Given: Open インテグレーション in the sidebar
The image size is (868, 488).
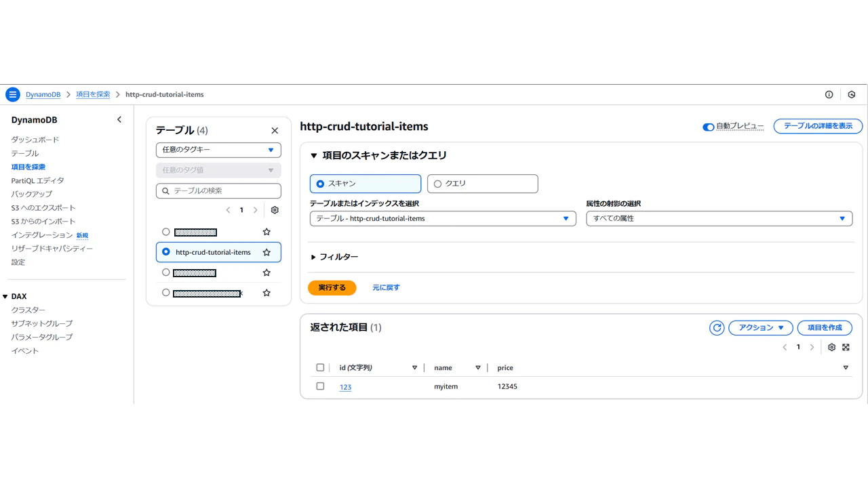Looking at the screenshot, I should click(x=41, y=235).
